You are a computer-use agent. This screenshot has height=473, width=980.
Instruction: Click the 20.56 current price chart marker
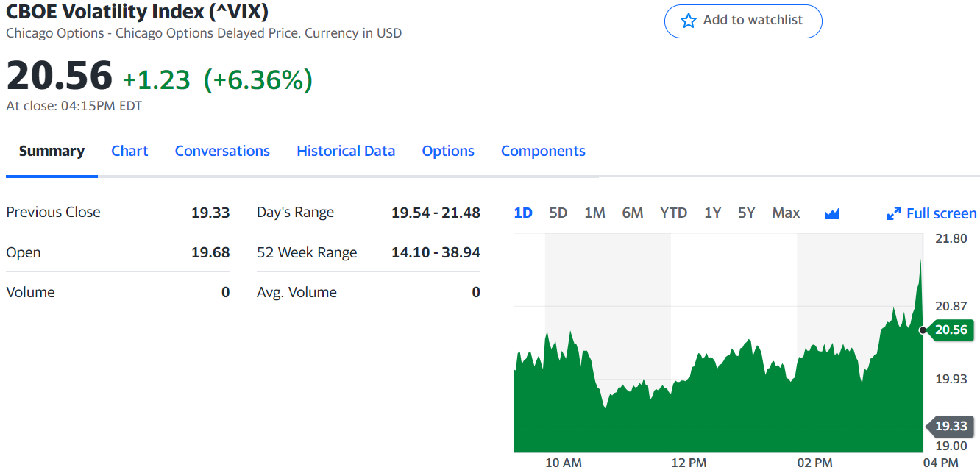(x=951, y=330)
